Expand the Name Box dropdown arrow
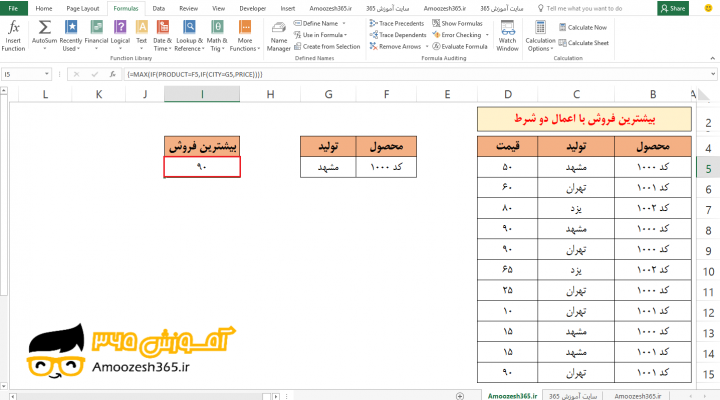This screenshot has width=720, height=400. pyautogui.click(x=47, y=74)
